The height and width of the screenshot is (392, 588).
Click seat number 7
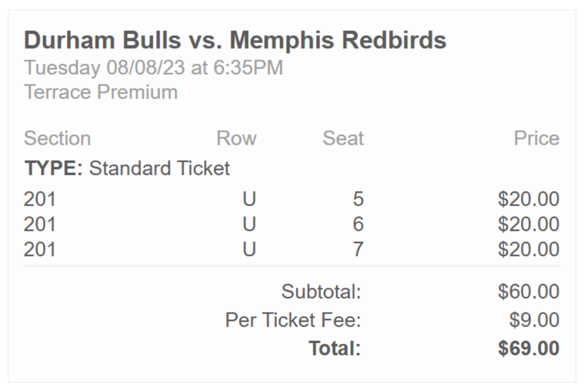358,250
